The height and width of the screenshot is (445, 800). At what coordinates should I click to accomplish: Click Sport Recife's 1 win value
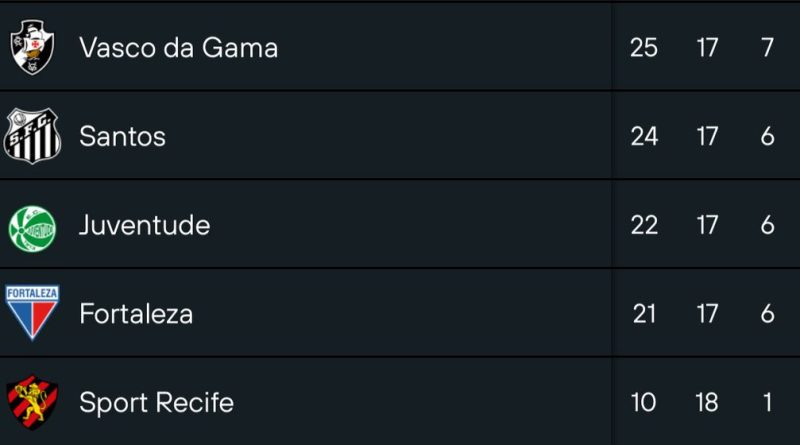[x=768, y=403]
